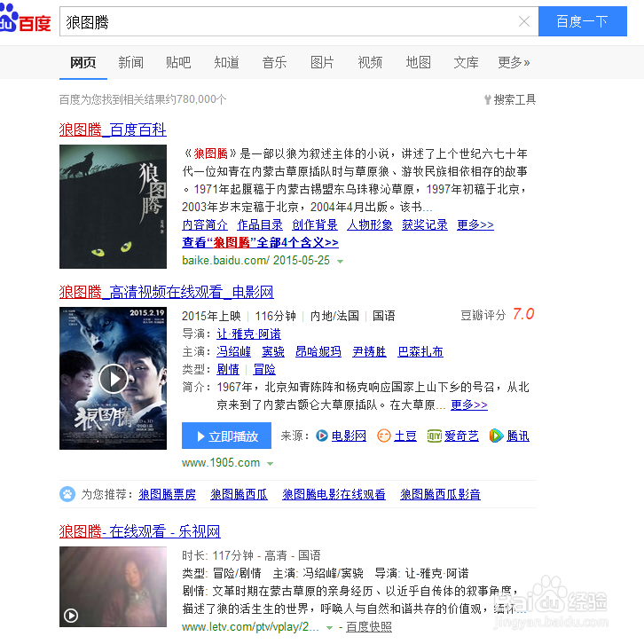This screenshot has height=644, width=644.
Task: Click the 立即播放 button
Action: [226, 436]
